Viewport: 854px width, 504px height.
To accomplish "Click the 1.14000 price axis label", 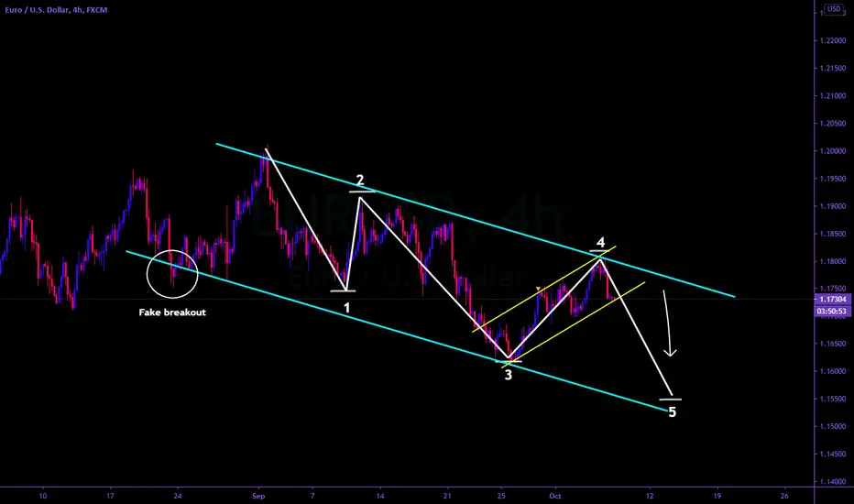I will tap(833, 481).
